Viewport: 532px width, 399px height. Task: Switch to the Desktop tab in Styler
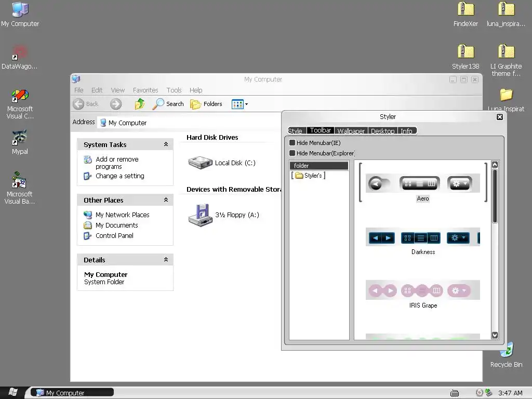click(x=383, y=131)
